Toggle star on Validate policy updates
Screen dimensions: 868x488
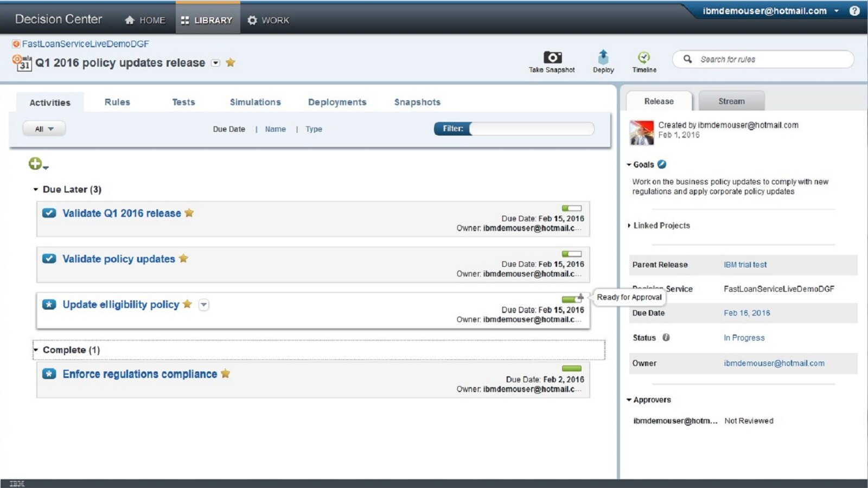183,258
